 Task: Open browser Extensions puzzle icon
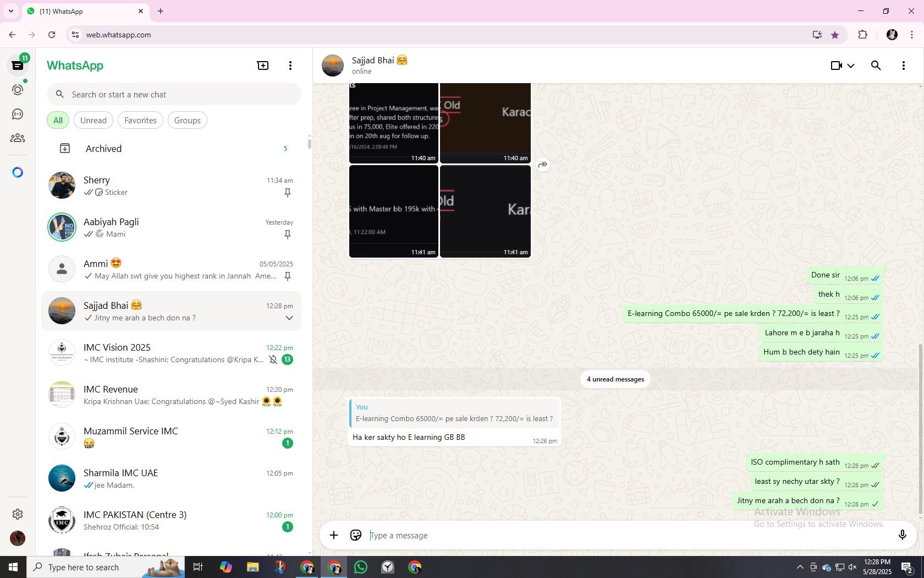(863, 35)
